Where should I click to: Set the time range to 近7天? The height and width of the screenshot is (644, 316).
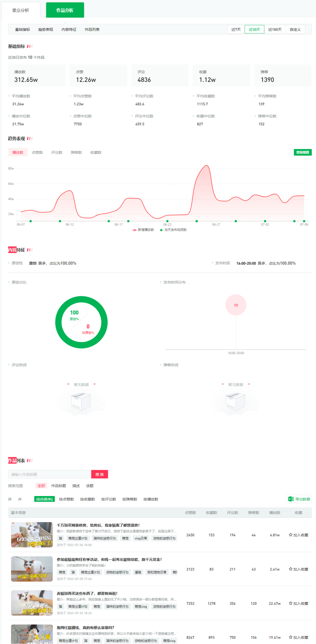pos(236,30)
